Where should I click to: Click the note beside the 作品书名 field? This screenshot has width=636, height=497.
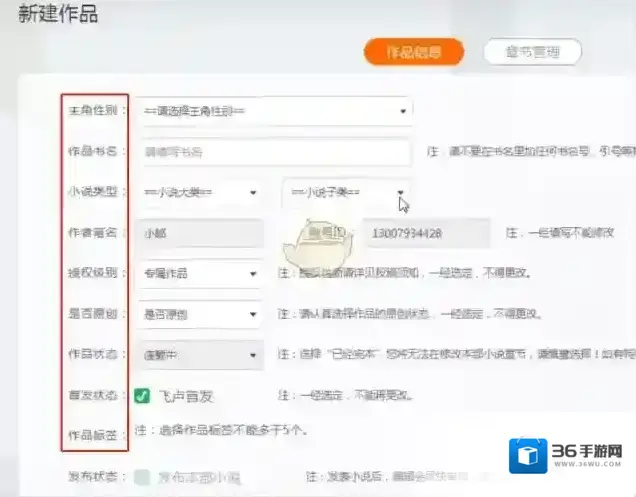tap(531, 152)
